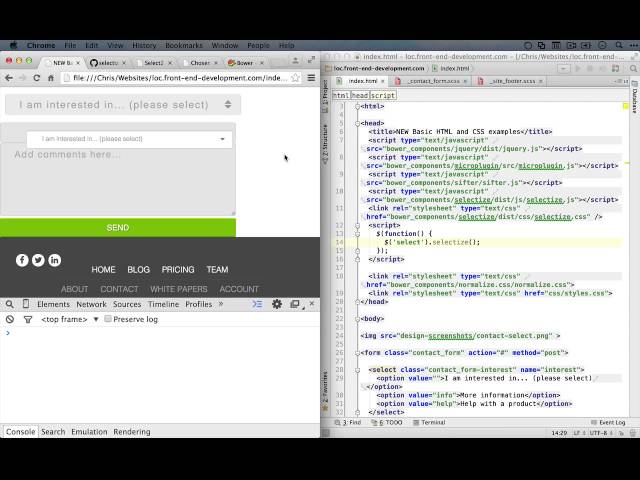Viewport: 640px width, 480px height.
Task: Collapse the form tag fold
Action: click(358, 353)
